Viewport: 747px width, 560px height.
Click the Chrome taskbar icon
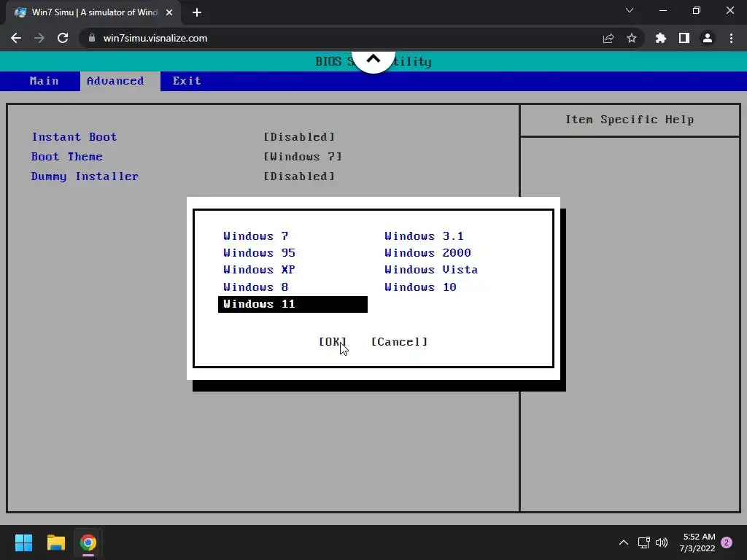tap(88, 542)
